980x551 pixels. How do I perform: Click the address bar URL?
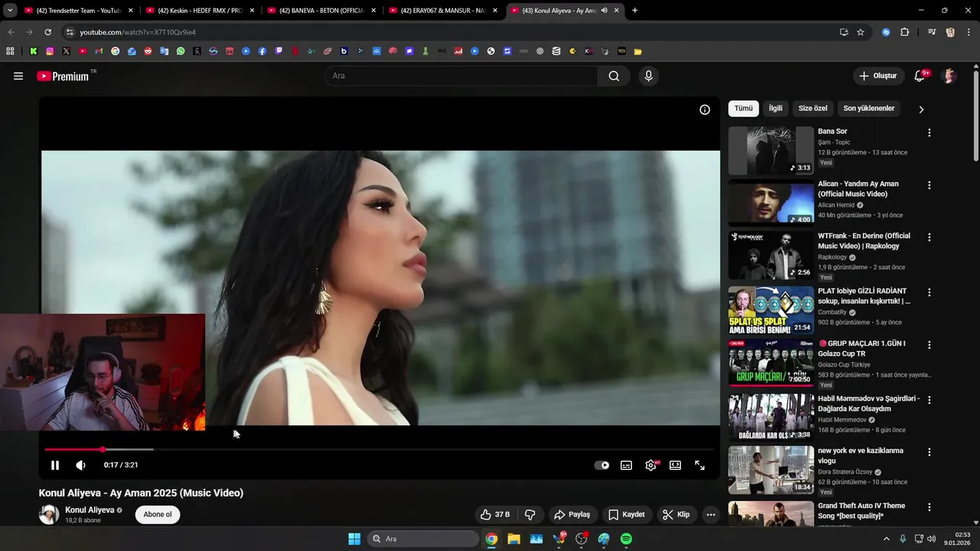pos(138,32)
